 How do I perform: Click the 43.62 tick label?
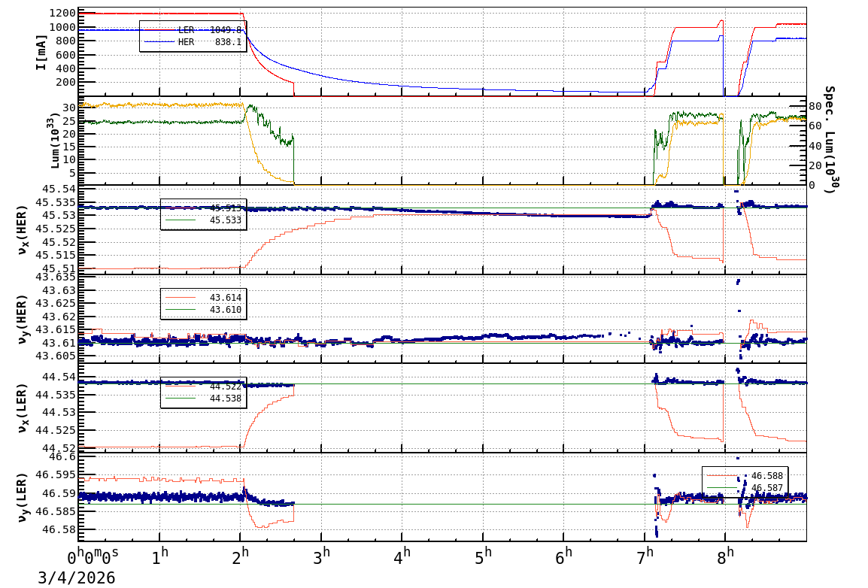[59, 317]
